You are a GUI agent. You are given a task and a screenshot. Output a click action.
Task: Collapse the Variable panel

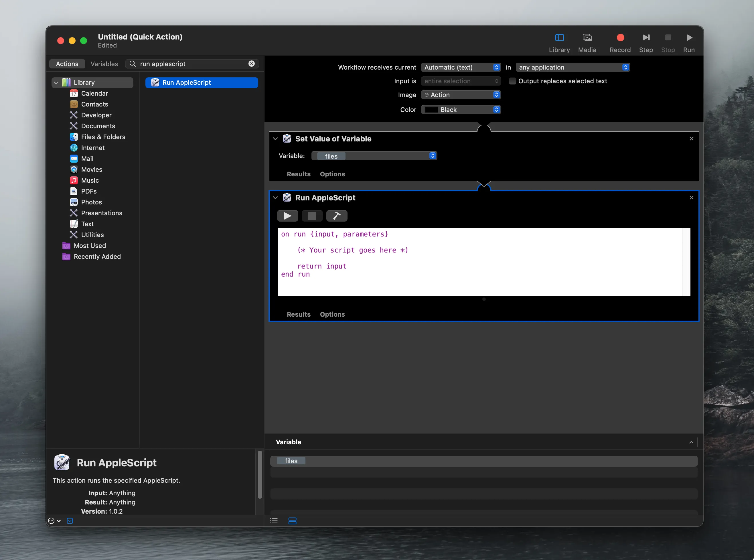coord(692,442)
